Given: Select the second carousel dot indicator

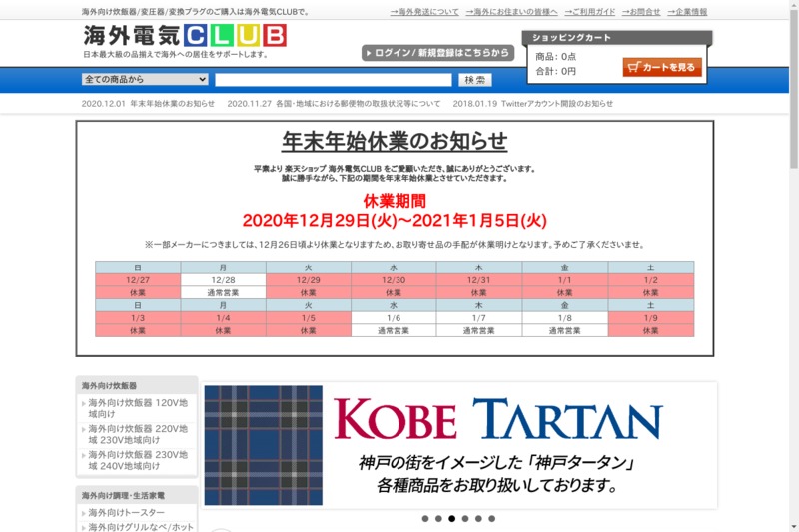Looking at the screenshot, I should (x=438, y=519).
